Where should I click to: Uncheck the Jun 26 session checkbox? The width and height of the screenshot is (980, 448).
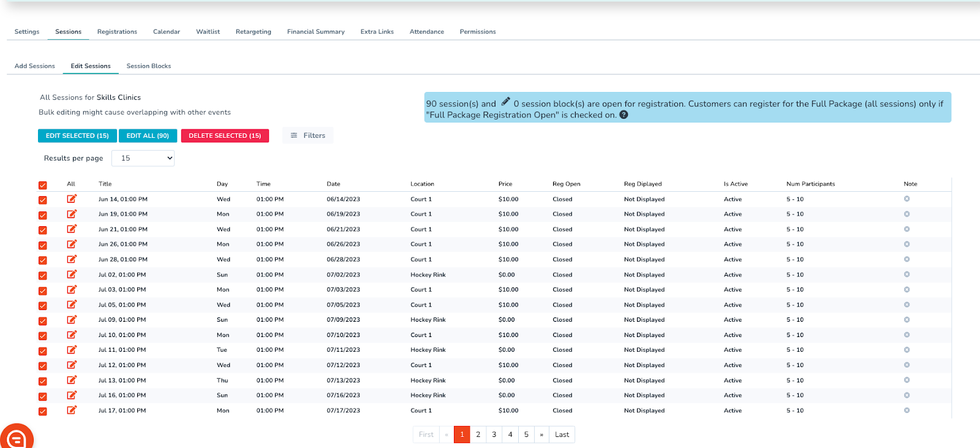pyautogui.click(x=43, y=245)
